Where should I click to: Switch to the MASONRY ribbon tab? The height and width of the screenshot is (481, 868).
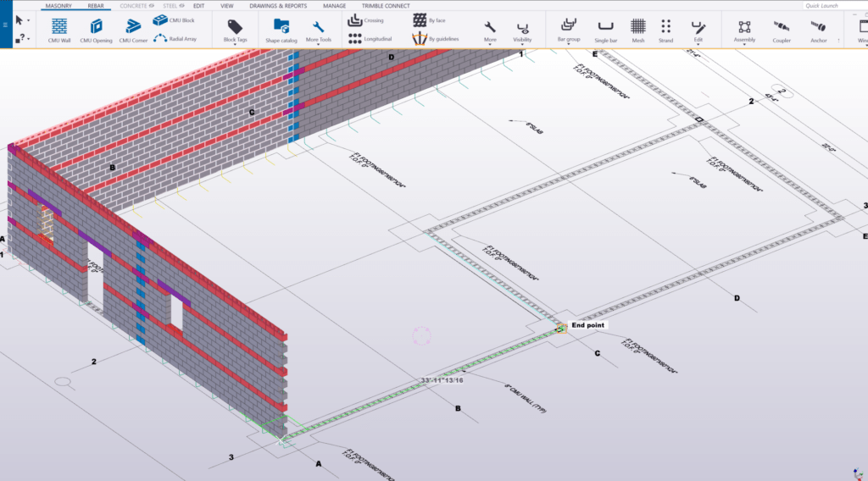(58, 6)
